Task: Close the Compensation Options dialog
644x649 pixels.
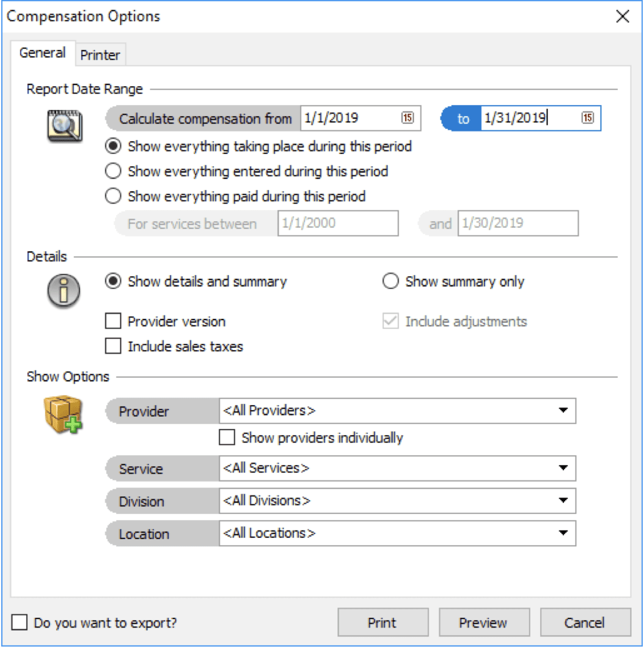Action: pyautogui.click(x=623, y=16)
